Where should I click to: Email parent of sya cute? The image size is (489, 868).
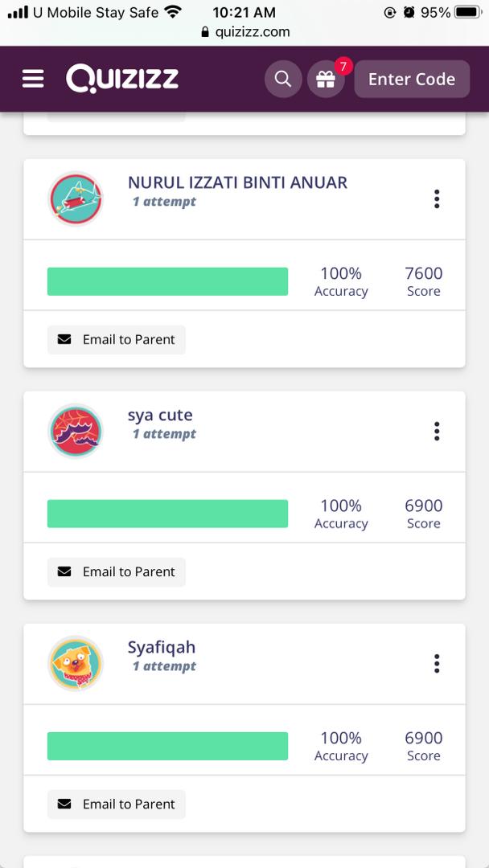117,572
